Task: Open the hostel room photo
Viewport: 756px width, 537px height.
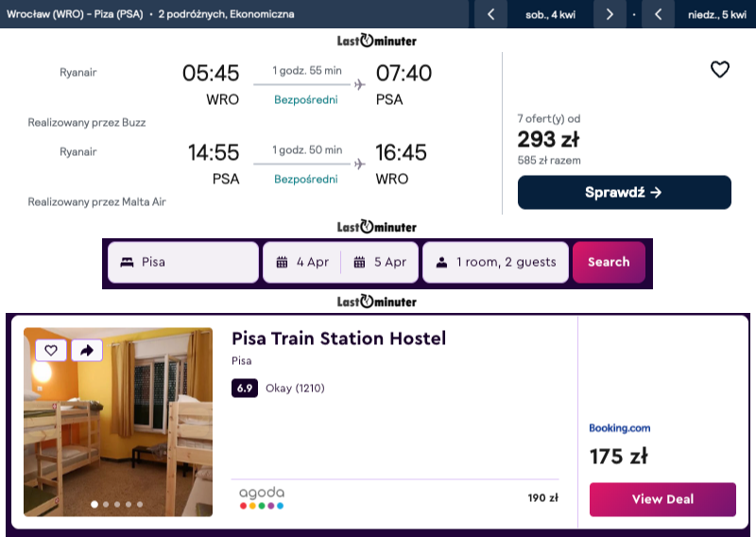Action: 118,425
